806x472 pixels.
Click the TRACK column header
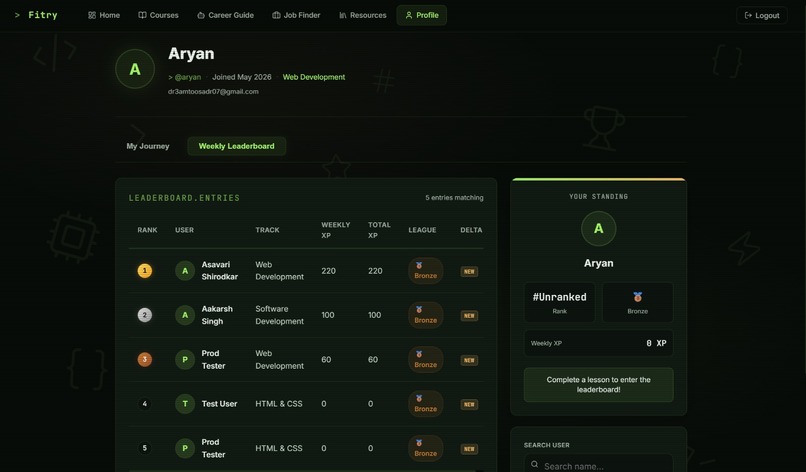point(267,230)
